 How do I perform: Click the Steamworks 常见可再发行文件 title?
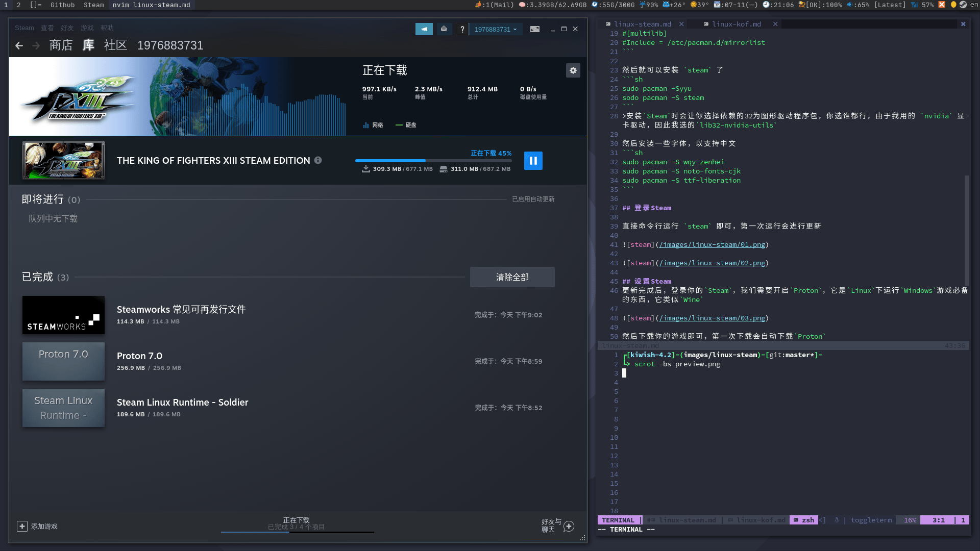[181, 309]
